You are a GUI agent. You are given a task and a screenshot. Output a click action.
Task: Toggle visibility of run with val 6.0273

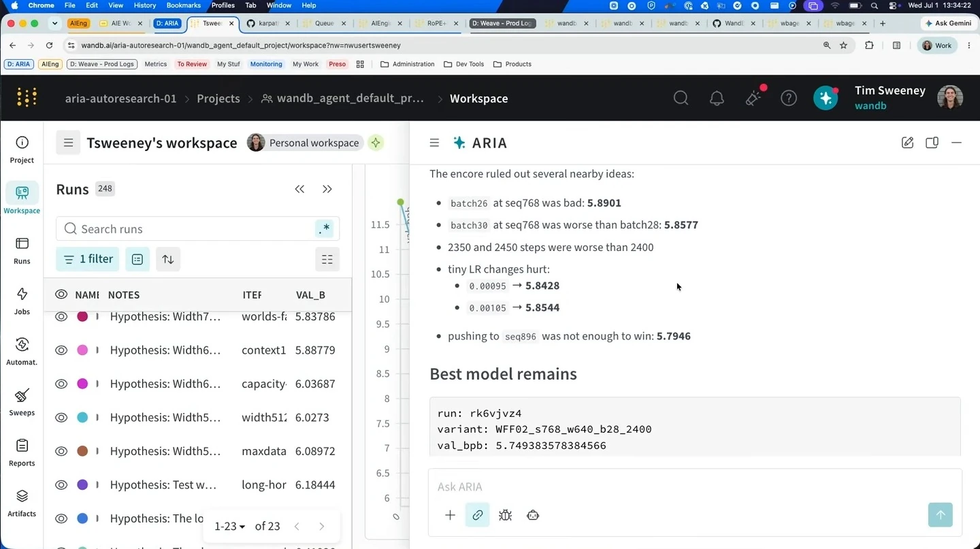[61, 418]
